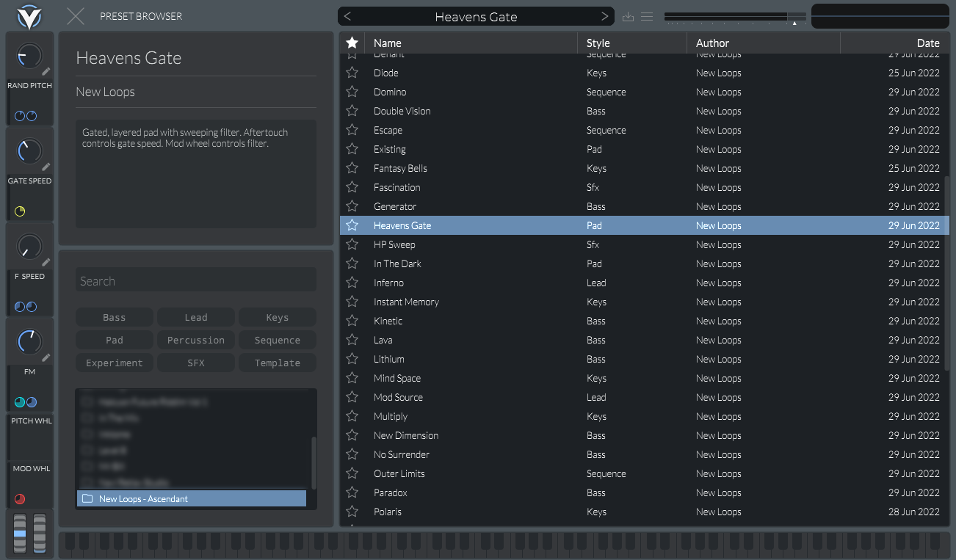Adjust the GATE SPEED macro knob
Viewport: 956px width, 560px height.
[29, 151]
